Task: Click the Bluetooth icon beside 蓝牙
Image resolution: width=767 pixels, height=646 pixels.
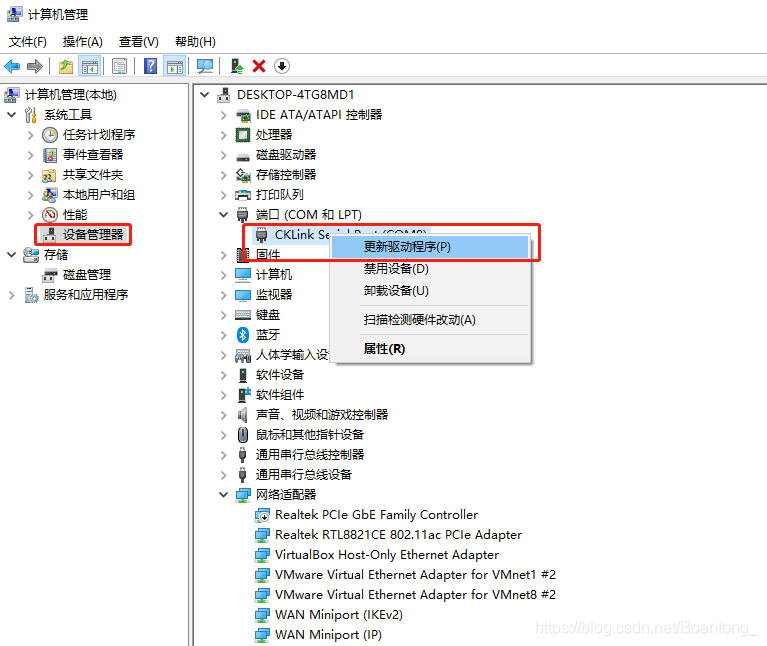Action: tap(243, 335)
